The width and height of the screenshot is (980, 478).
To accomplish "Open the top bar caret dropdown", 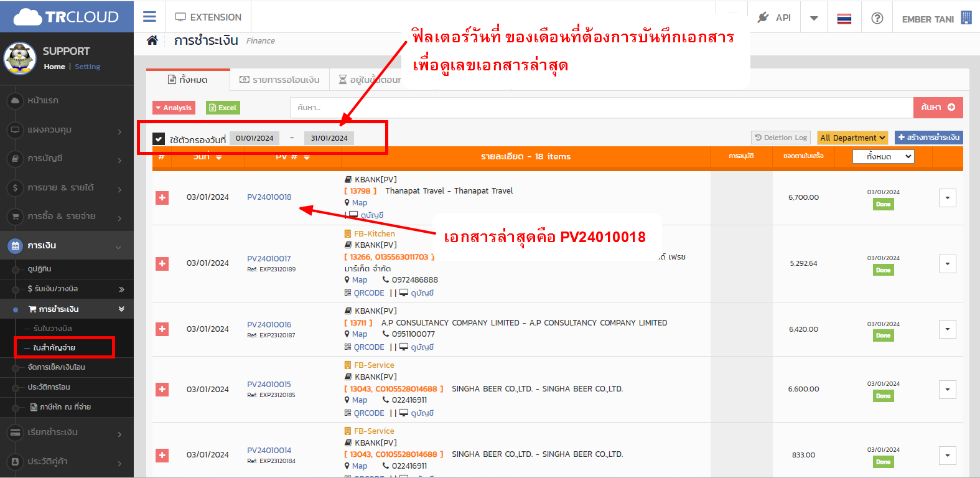I will [814, 18].
